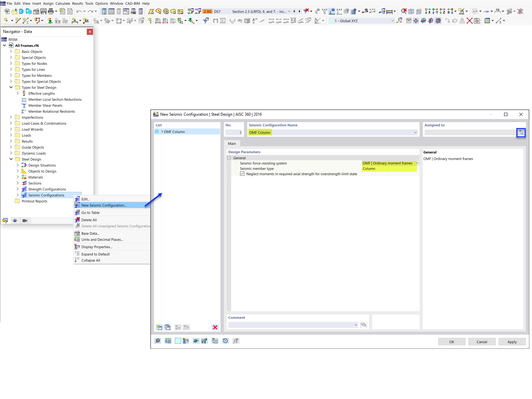Open the Comment field dropdown arrow
This screenshot has height=399, width=532.
click(356, 325)
